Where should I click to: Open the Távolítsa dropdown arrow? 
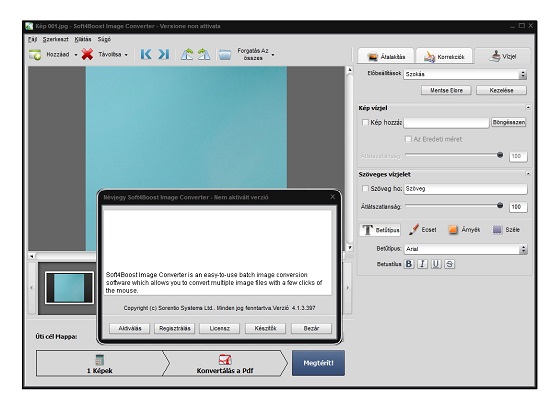126,55
